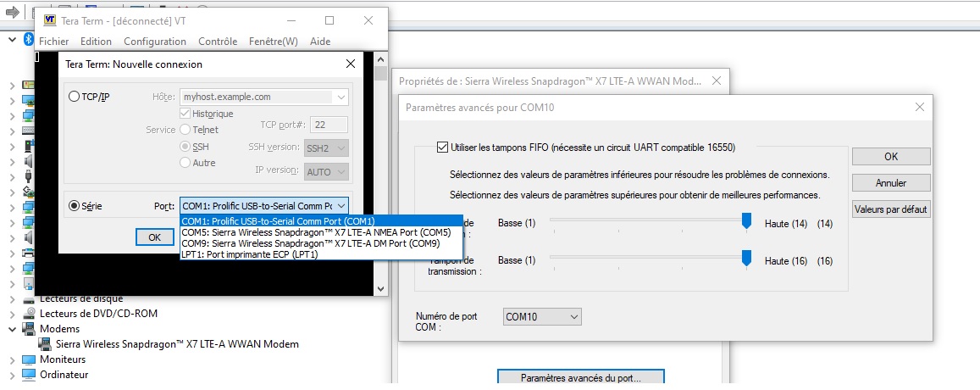Expand the Ordinateur tree node

(12, 375)
